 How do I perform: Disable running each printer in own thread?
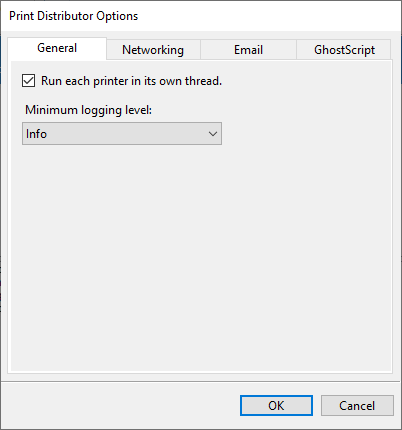click(x=28, y=81)
